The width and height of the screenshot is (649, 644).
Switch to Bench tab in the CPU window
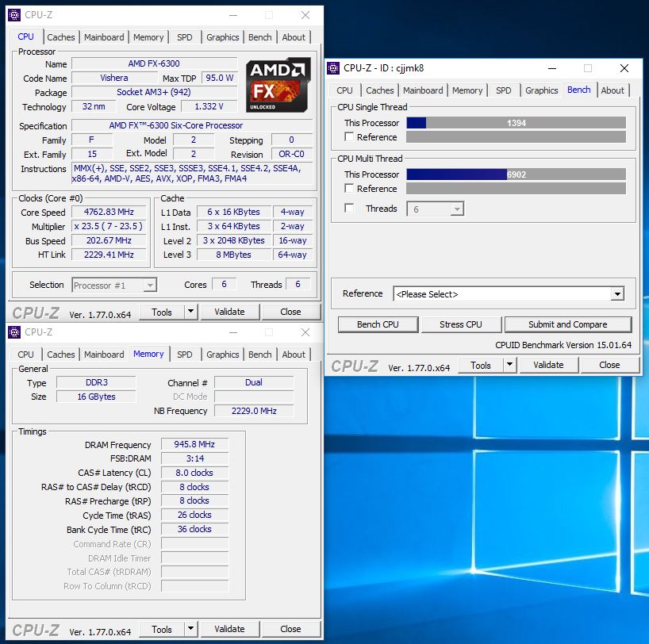pos(260,37)
